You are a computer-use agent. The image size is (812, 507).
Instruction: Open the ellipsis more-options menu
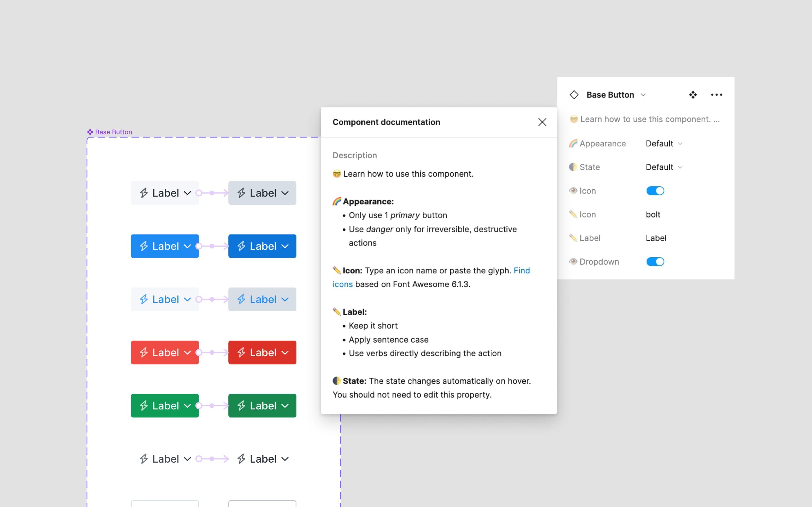pos(716,95)
